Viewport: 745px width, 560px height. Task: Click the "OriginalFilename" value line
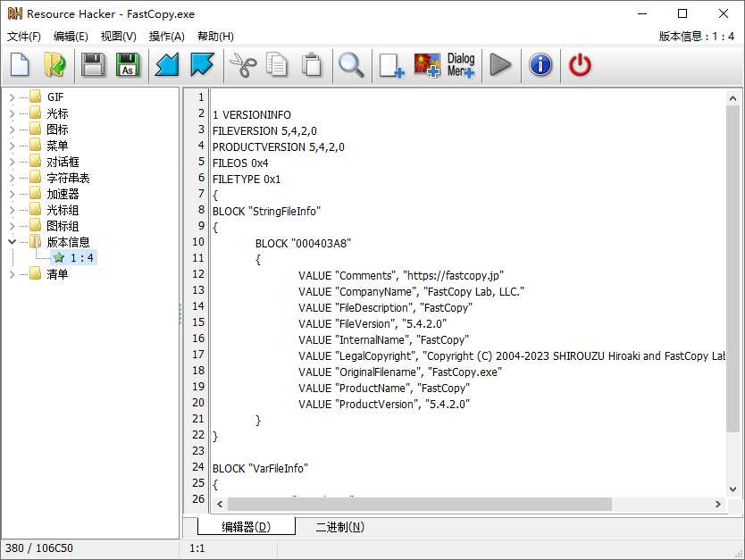[400, 372]
